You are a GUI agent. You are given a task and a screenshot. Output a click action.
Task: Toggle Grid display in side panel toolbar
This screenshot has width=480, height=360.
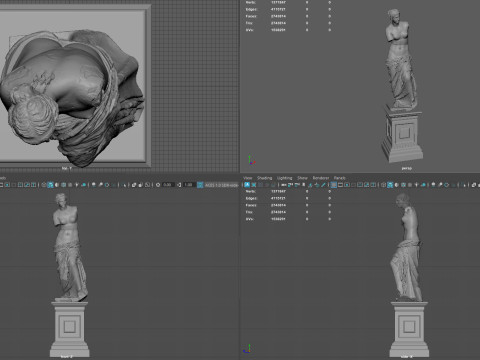[334, 185]
